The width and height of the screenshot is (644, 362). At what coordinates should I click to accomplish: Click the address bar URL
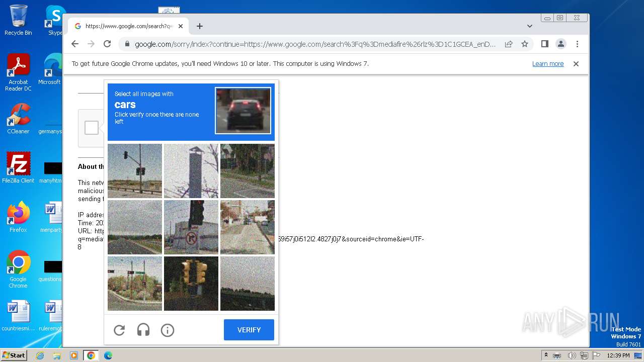coord(315,44)
